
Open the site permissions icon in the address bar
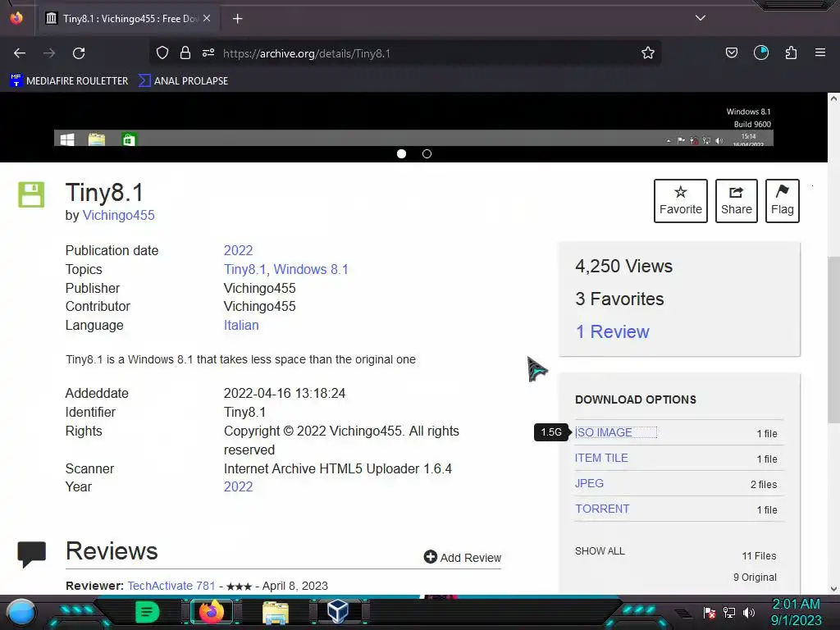[x=208, y=53]
